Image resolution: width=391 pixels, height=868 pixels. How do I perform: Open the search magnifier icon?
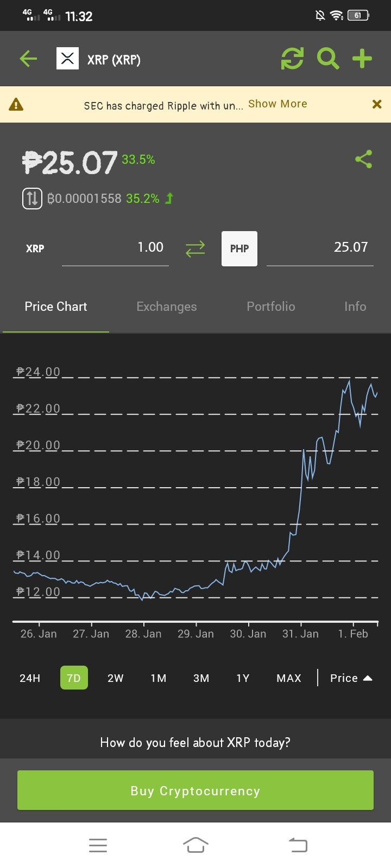pyautogui.click(x=328, y=59)
